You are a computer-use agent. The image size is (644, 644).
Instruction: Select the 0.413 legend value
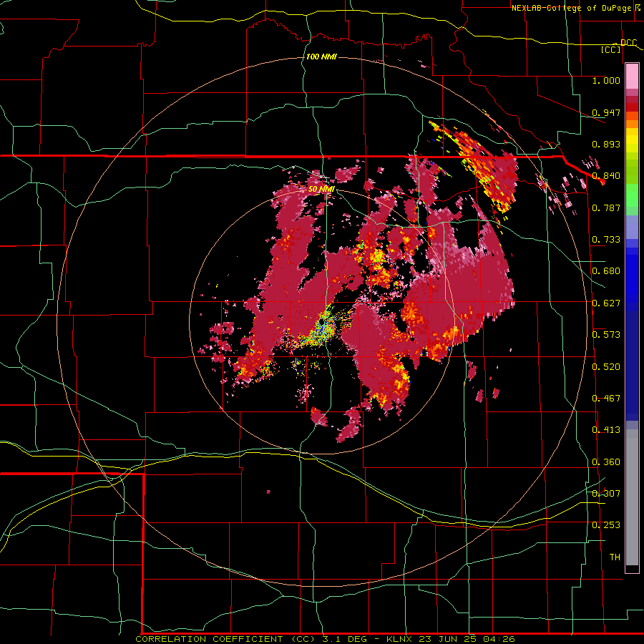(x=606, y=430)
